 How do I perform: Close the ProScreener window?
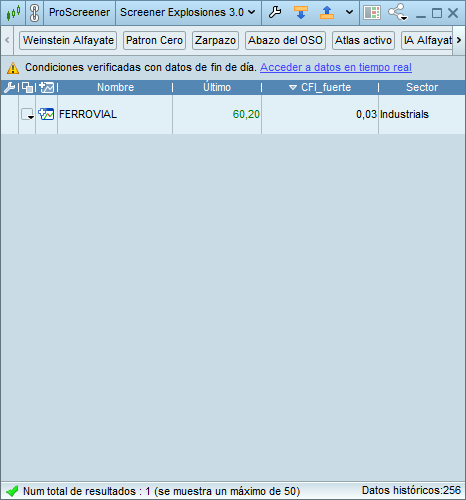[x=453, y=13]
